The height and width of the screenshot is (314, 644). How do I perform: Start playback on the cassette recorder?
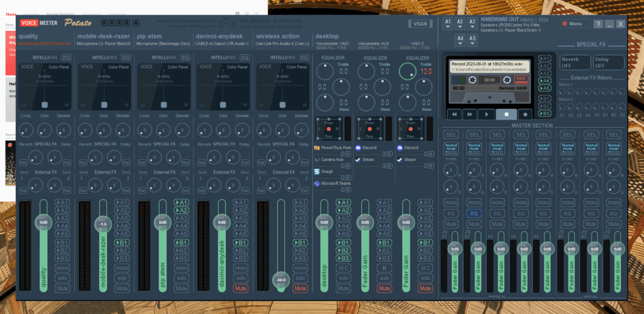(x=486, y=115)
